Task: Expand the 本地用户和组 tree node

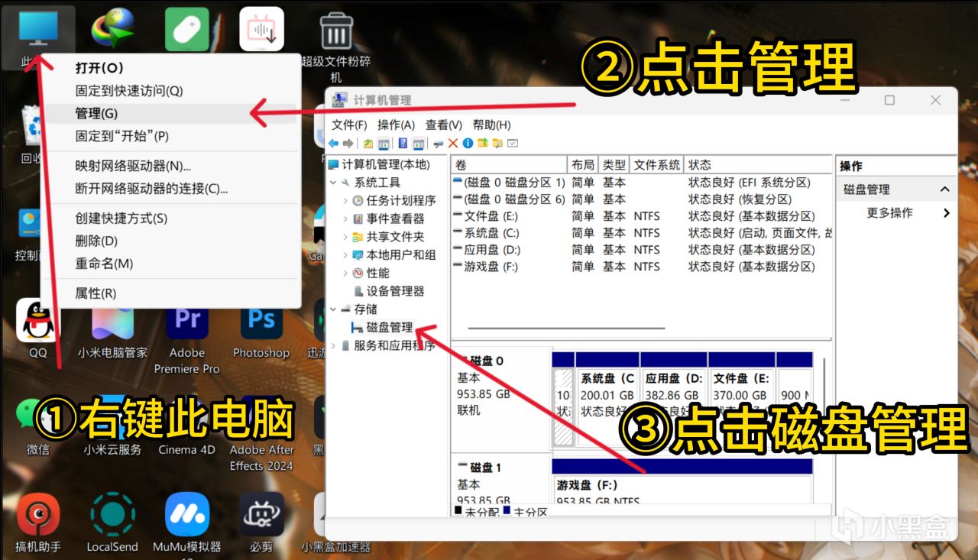Action: click(345, 255)
